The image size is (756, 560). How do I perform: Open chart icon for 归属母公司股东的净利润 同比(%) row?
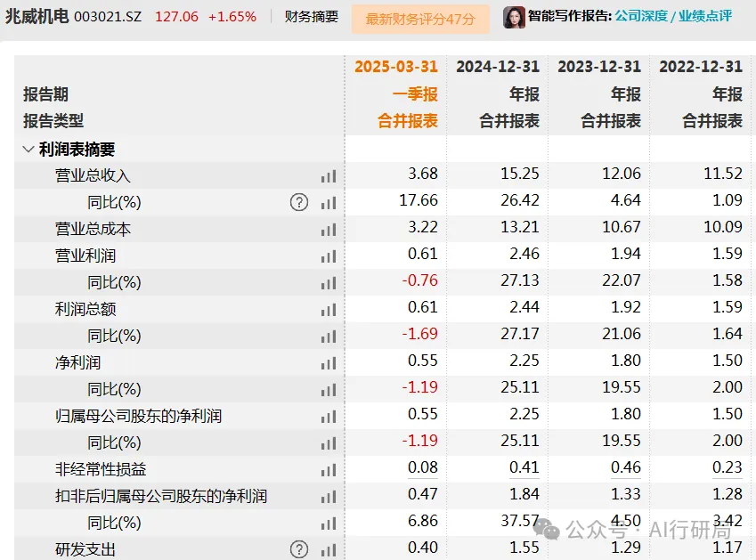(x=329, y=443)
